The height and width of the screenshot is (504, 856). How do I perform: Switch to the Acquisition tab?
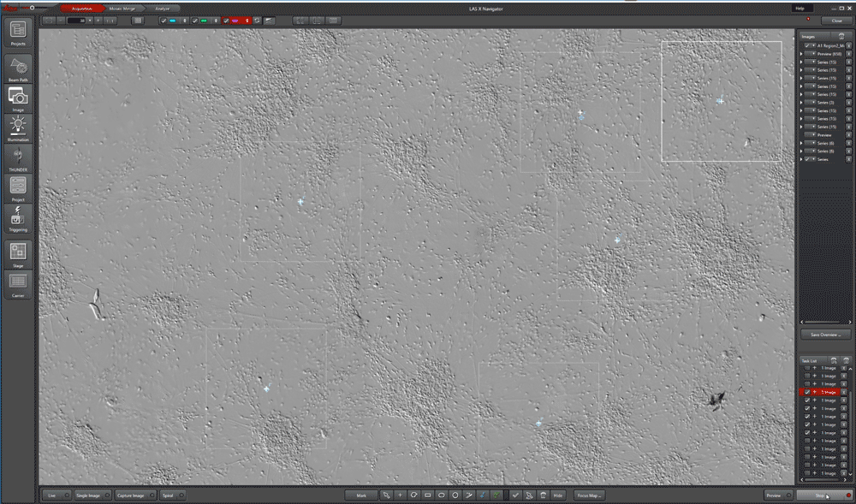[x=82, y=9]
